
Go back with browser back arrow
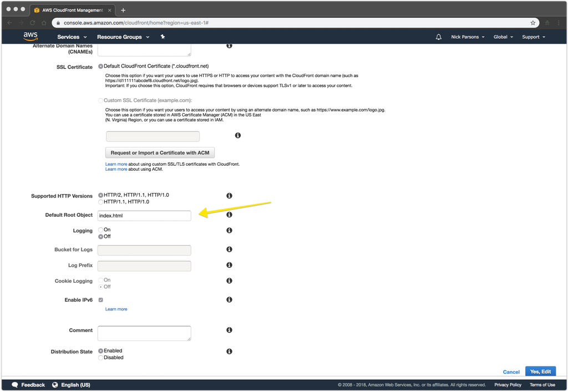click(10, 23)
